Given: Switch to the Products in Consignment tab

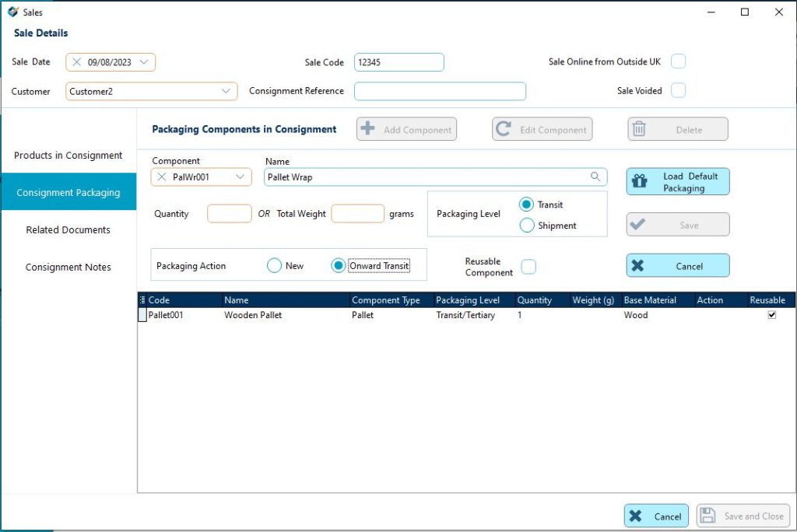Looking at the screenshot, I should [x=68, y=155].
